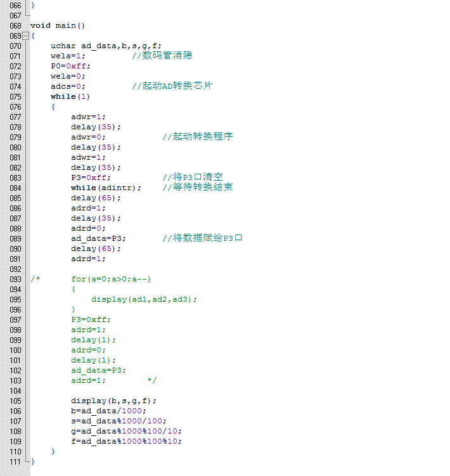
Task: Click 'adcs=0;' statement
Action: coord(68,87)
